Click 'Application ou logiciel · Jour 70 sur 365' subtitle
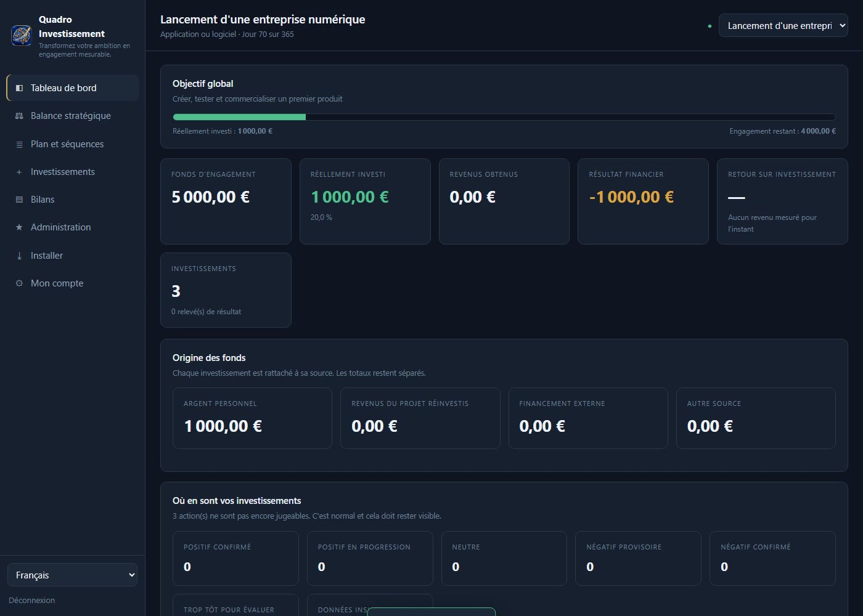 (x=227, y=34)
